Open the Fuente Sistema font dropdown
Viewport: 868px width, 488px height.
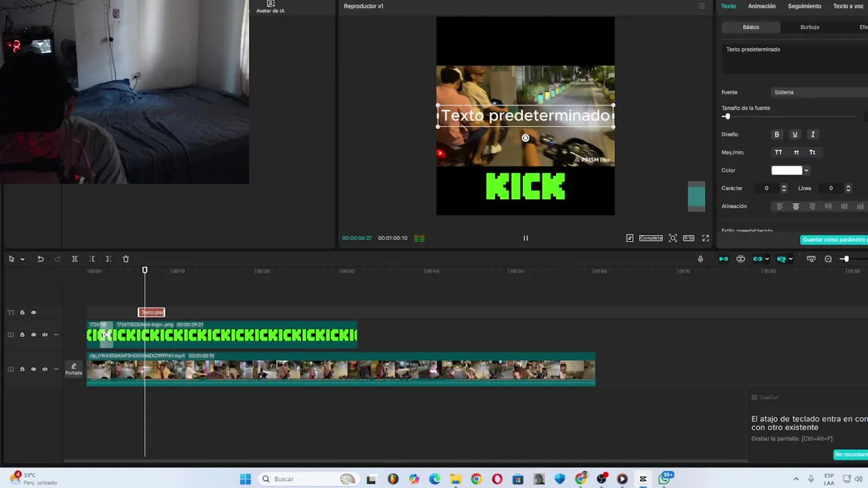[x=820, y=92]
